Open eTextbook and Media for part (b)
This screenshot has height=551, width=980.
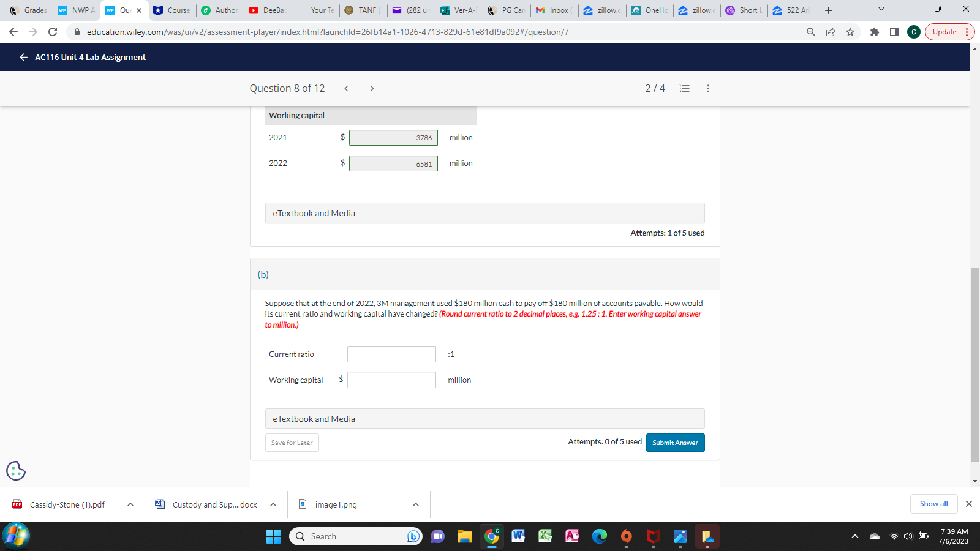coord(314,418)
